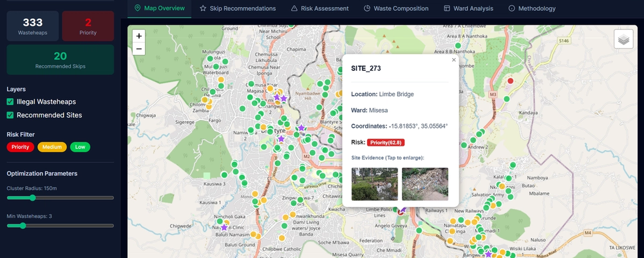644x258 pixels.
Task: Enlarge the right site evidence photo
Action: click(425, 184)
